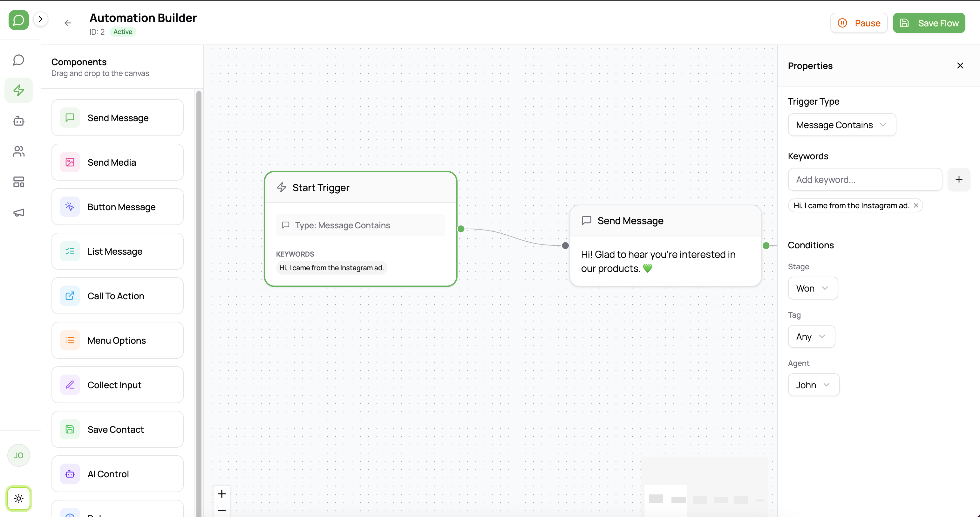The image size is (980, 517).
Task: Click the AI Control component icon
Action: [x=69, y=474]
